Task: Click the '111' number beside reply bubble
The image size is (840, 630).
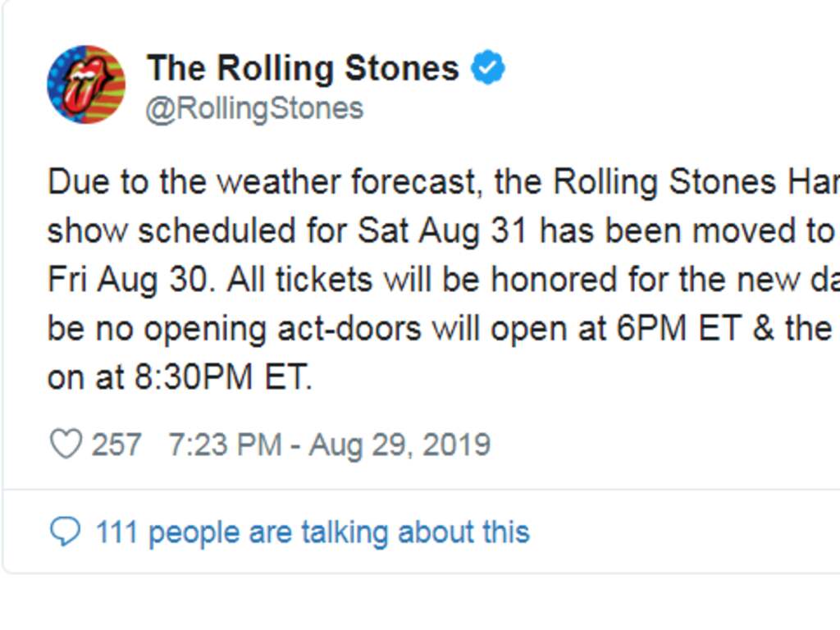Action: point(116,532)
